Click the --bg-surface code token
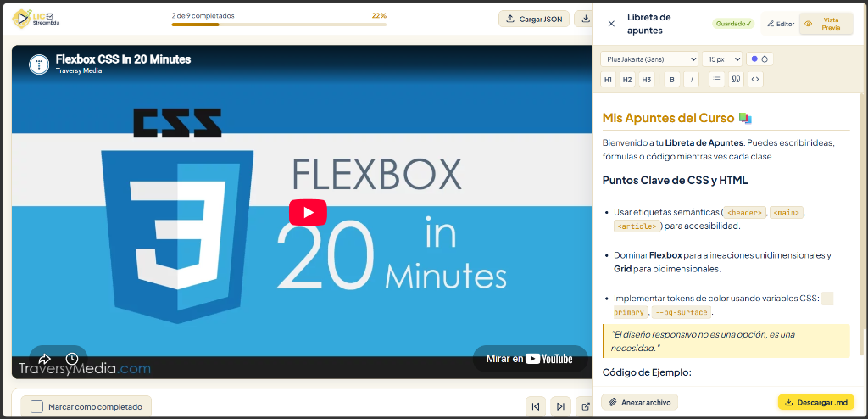The height and width of the screenshot is (419, 868). [681, 313]
